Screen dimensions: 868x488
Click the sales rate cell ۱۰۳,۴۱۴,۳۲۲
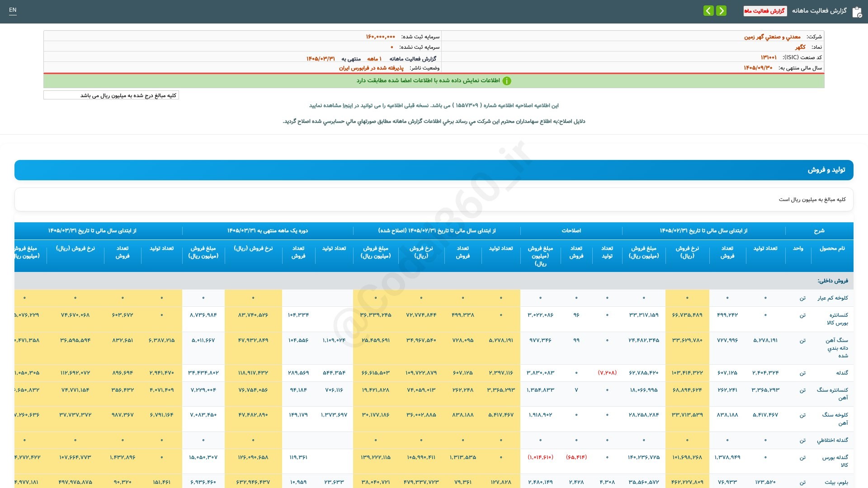pyautogui.click(x=687, y=373)
